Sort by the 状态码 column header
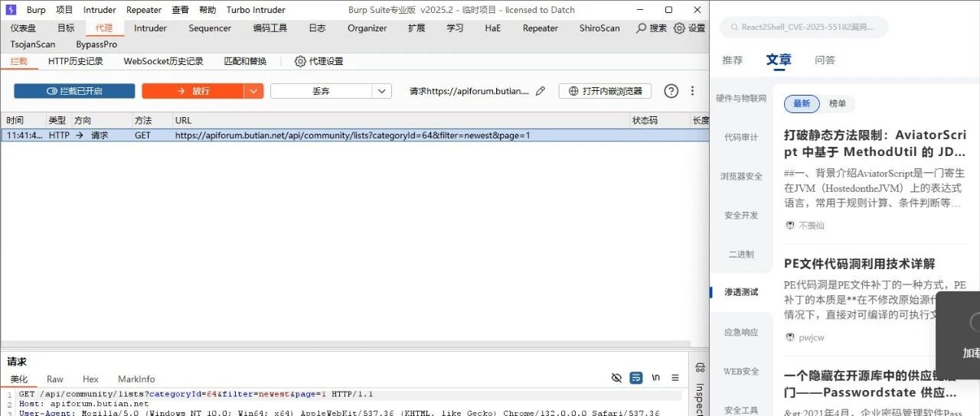 [659, 120]
